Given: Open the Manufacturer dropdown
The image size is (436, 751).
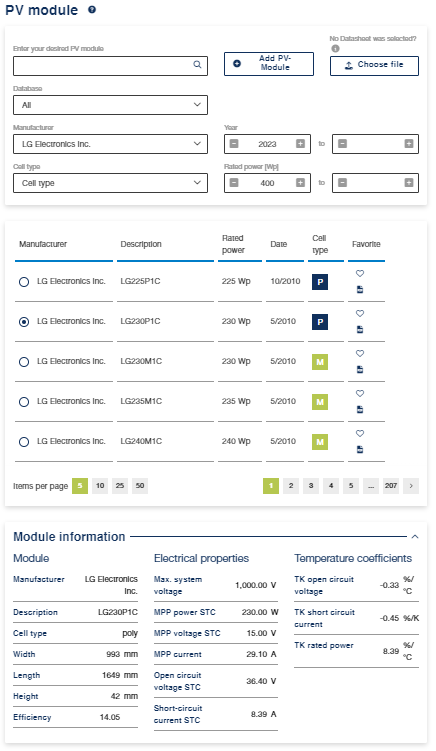Looking at the screenshot, I should coord(110,144).
